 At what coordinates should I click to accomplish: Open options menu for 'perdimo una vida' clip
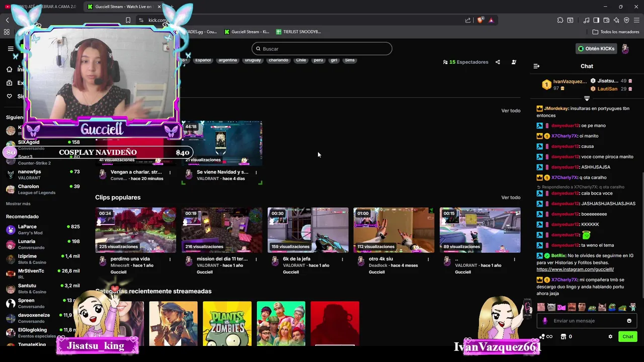click(170, 259)
